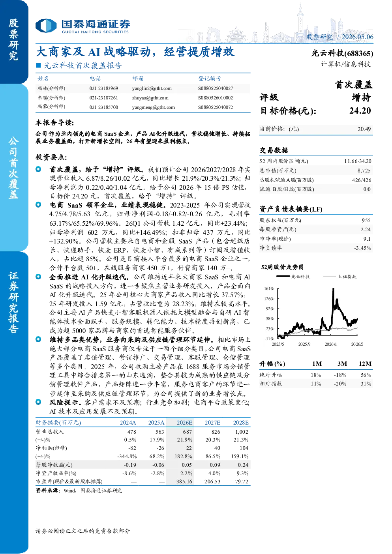Click 财务摘要(百万元) table header
392x554 pixels.
pos(58,422)
